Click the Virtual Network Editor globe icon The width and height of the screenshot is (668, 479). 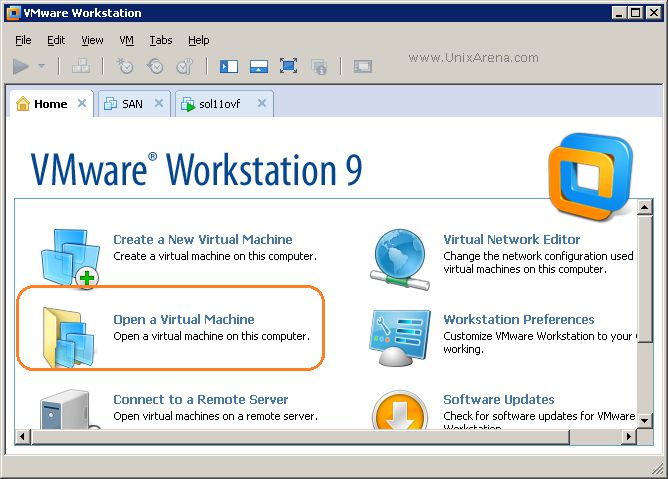point(400,256)
